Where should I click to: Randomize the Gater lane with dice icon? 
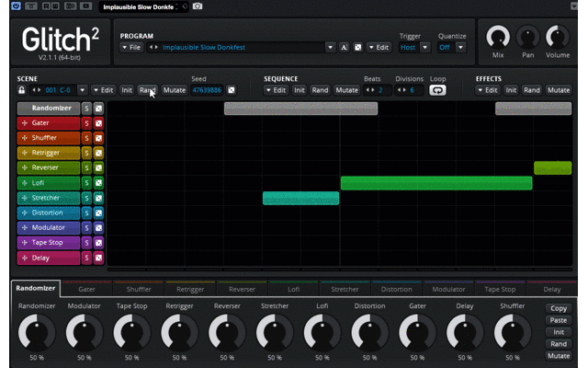(98, 123)
